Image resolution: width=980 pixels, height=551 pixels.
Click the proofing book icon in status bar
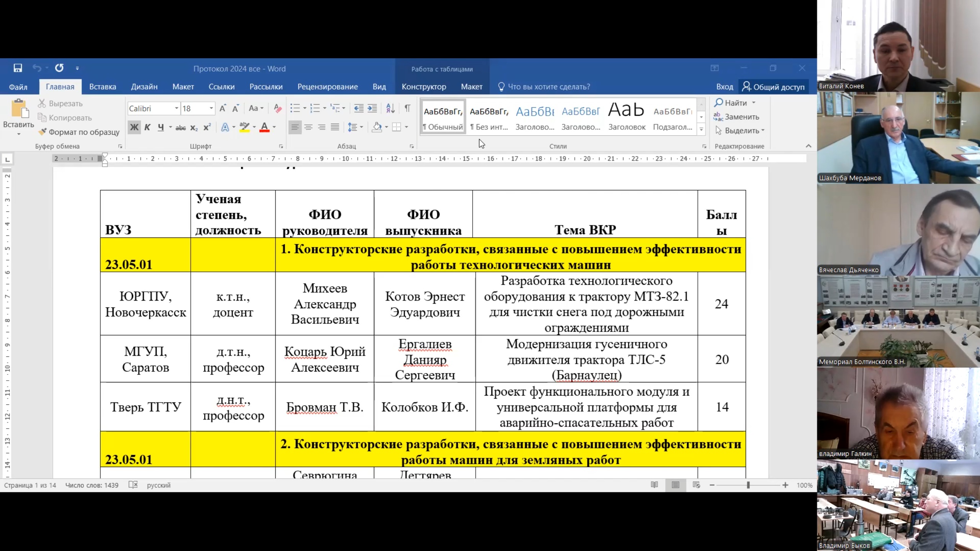133,485
